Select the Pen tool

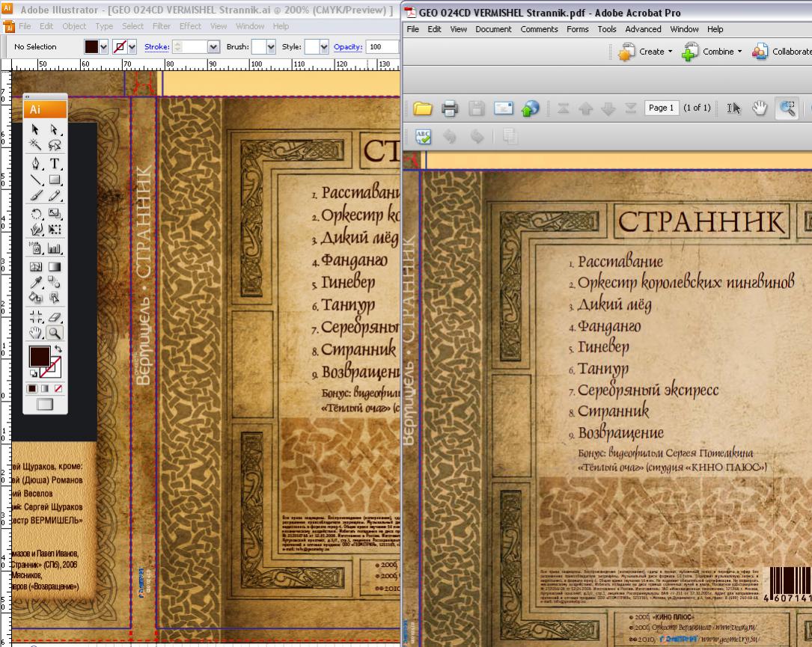click(x=35, y=164)
